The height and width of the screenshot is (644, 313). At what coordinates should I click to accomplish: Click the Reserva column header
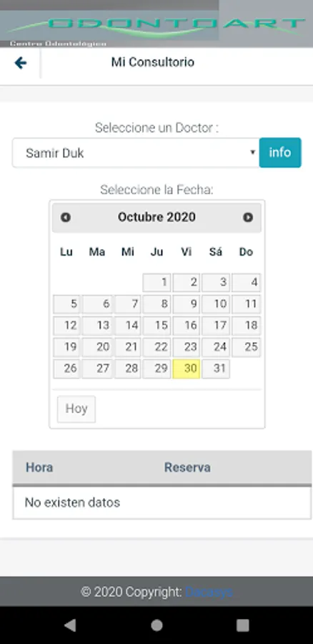coord(187,467)
